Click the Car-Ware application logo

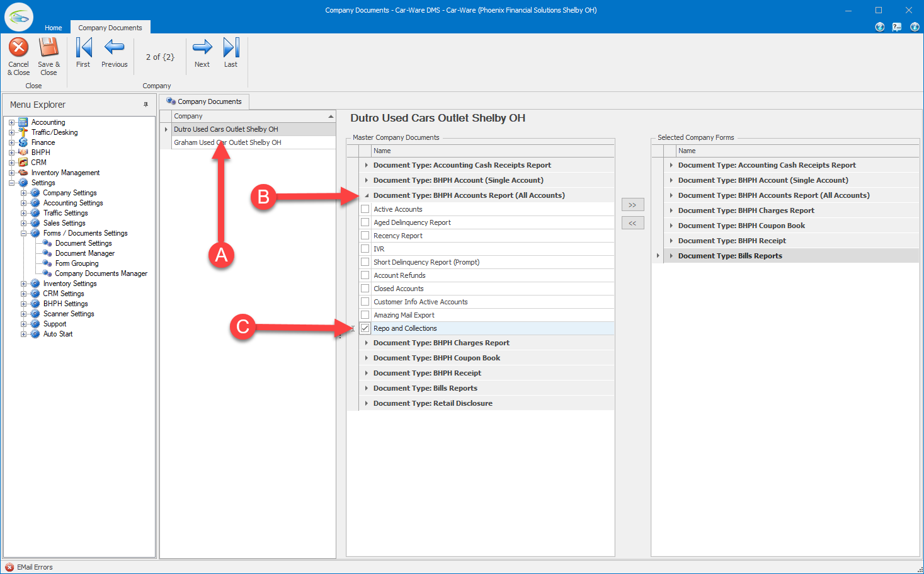tap(19, 17)
